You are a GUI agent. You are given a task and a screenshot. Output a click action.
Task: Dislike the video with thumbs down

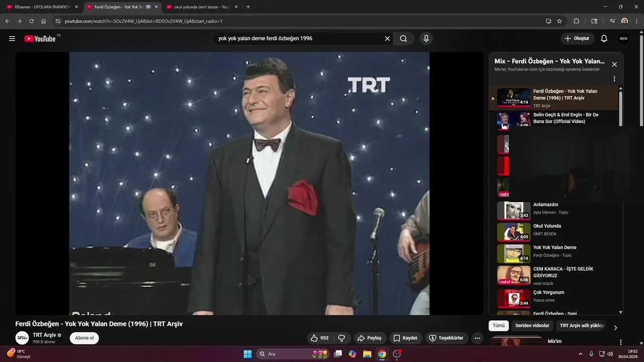(x=342, y=338)
